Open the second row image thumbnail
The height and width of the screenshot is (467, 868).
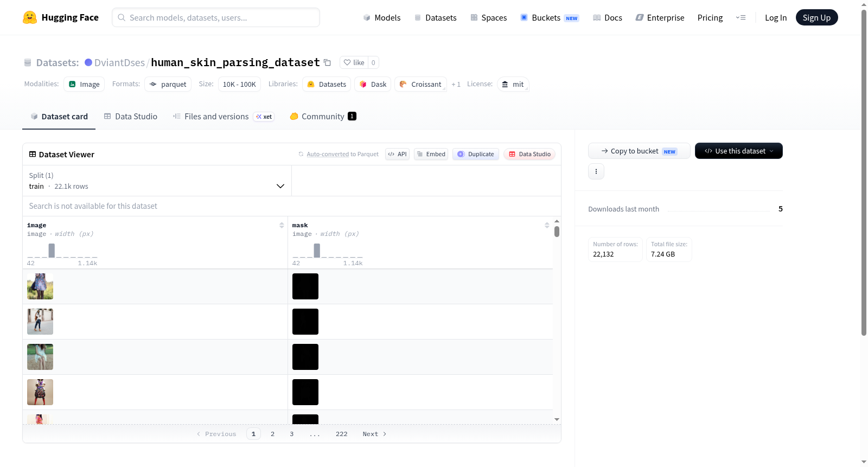40,322
